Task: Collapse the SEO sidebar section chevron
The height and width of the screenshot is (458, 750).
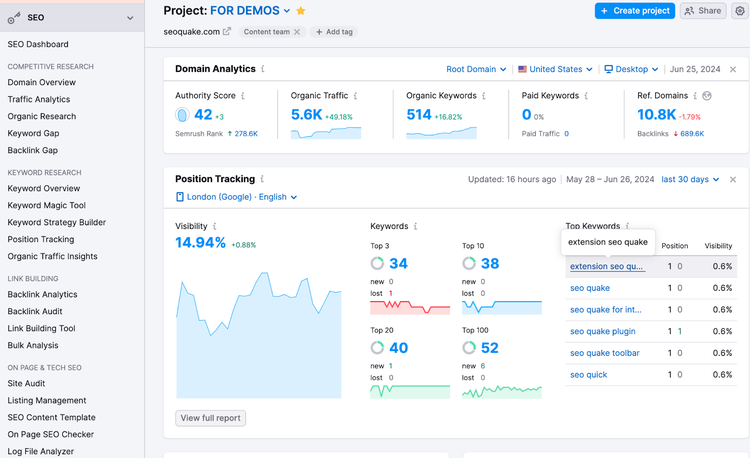Action: click(x=130, y=18)
